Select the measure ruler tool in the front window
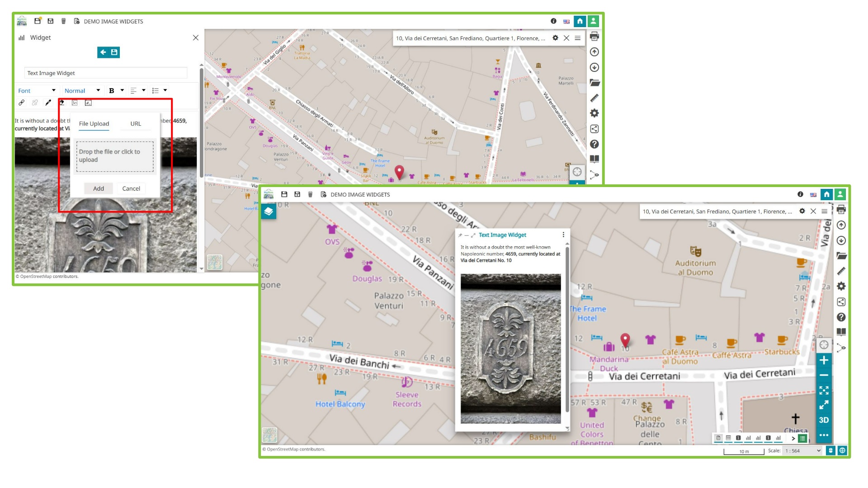The image size is (868, 488). tap(841, 271)
